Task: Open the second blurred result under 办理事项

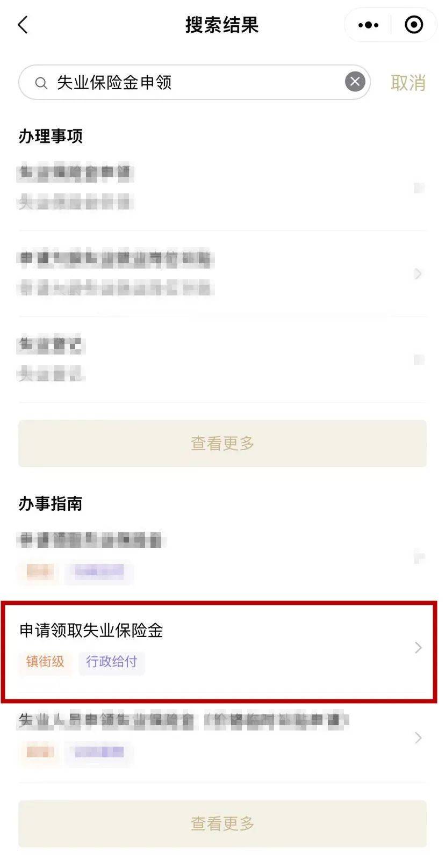Action: pyautogui.click(x=223, y=273)
